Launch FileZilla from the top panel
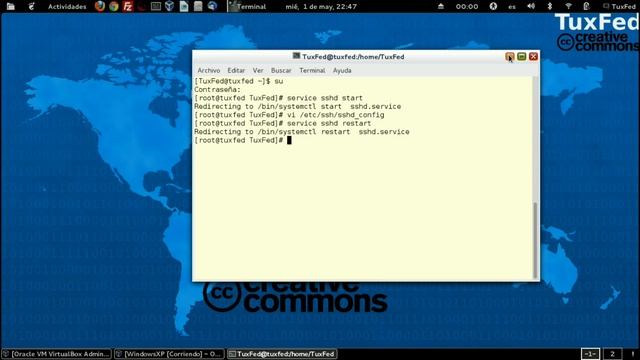This screenshot has width=640, height=360. coord(128,6)
